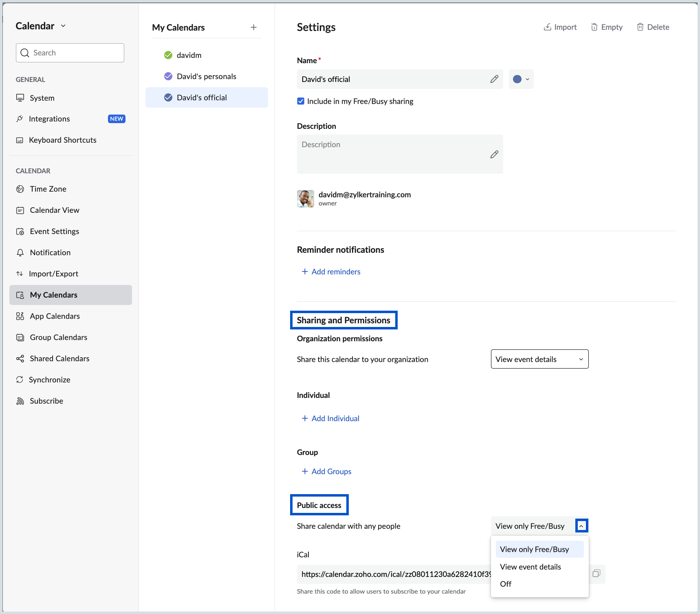Collapse the public access dropdown arrow
The height and width of the screenshot is (614, 700).
[581, 526]
